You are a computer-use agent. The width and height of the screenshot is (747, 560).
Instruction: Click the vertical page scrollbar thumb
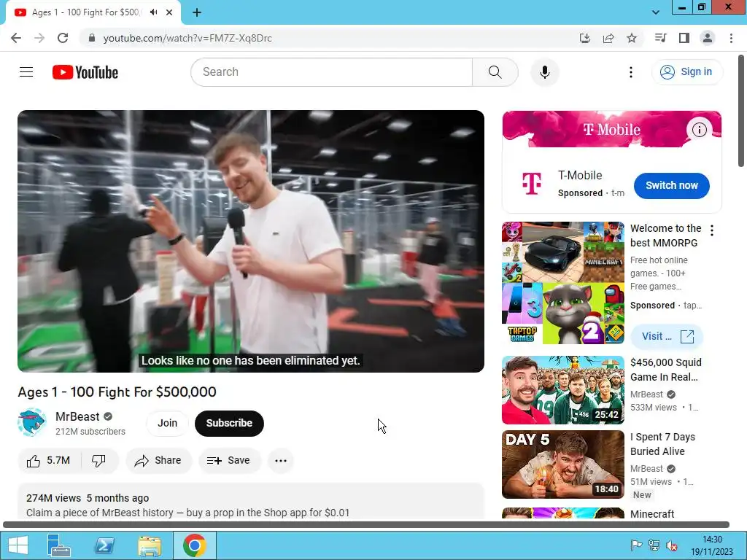click(x=741, y=111)
